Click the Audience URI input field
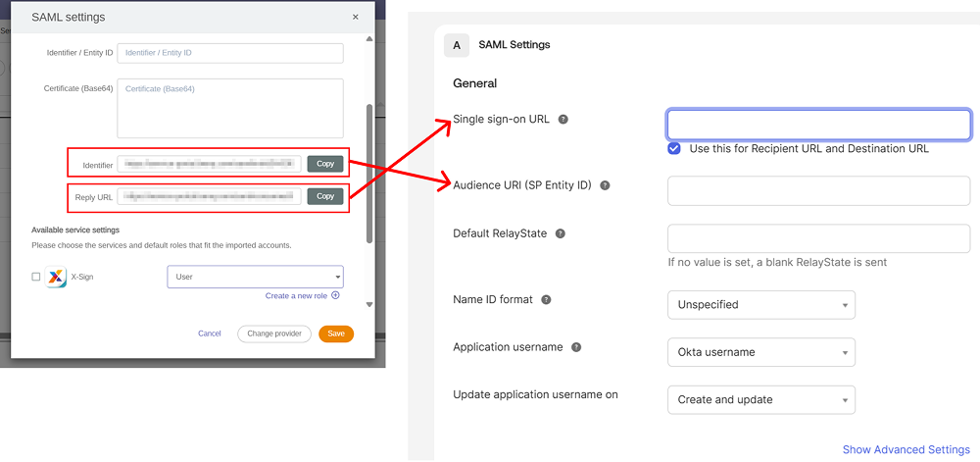The image size is (980, 462). (818, 190)
